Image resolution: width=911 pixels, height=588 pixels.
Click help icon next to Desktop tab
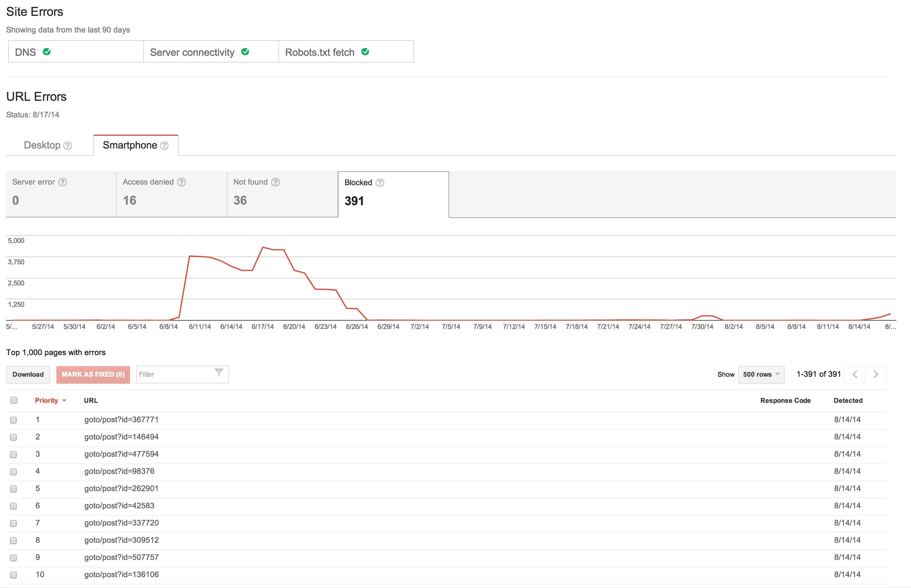[x=68, y=145]
